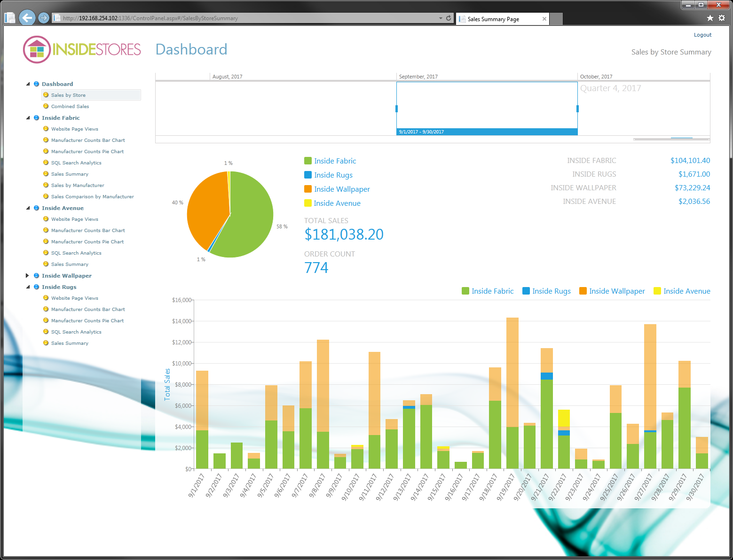Open Inside Fabric Website Page Views

(75, 129)
